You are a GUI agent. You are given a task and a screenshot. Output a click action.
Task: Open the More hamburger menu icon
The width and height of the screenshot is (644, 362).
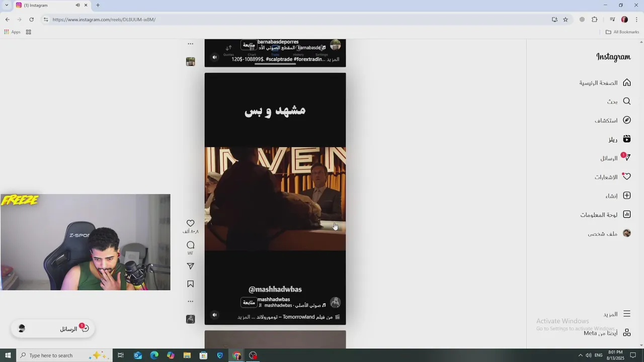pyautogui.click(x=627, y=314)
